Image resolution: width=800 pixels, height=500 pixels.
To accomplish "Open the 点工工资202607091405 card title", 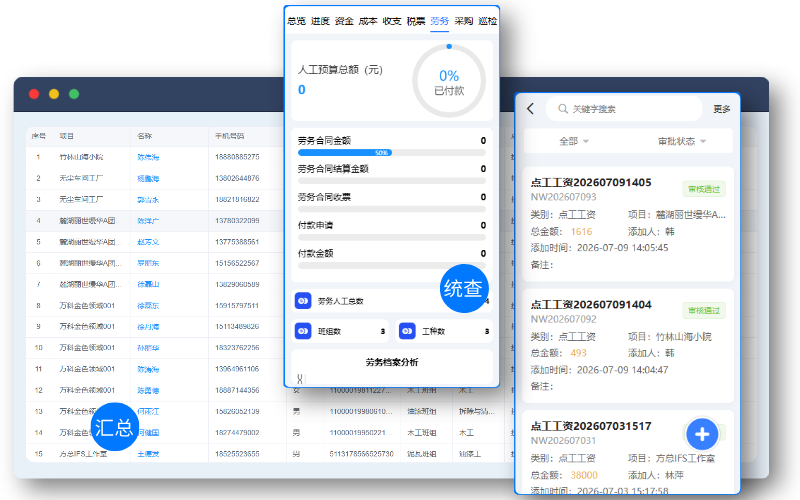I will [x=591, y=183].
